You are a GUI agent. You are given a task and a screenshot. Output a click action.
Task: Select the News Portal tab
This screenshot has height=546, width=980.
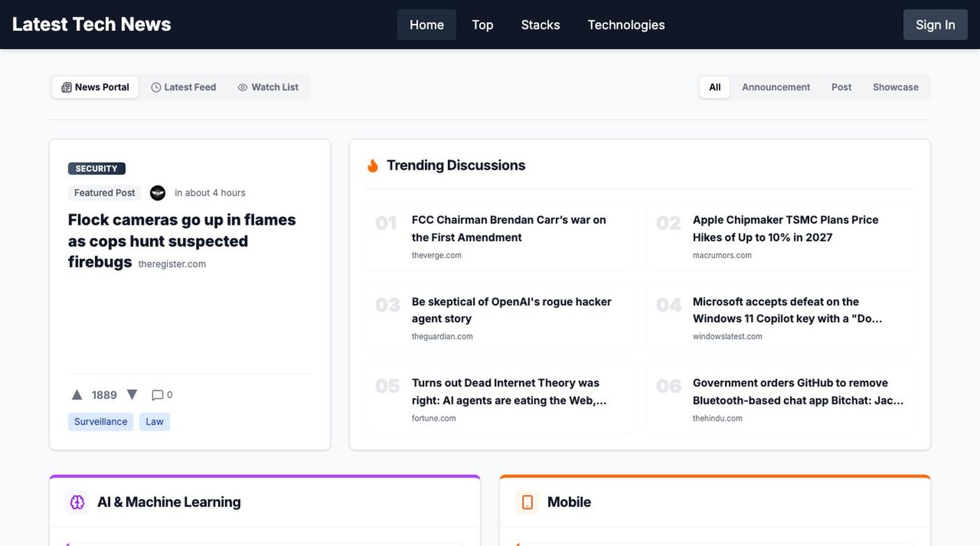click(x=95, y=87)
